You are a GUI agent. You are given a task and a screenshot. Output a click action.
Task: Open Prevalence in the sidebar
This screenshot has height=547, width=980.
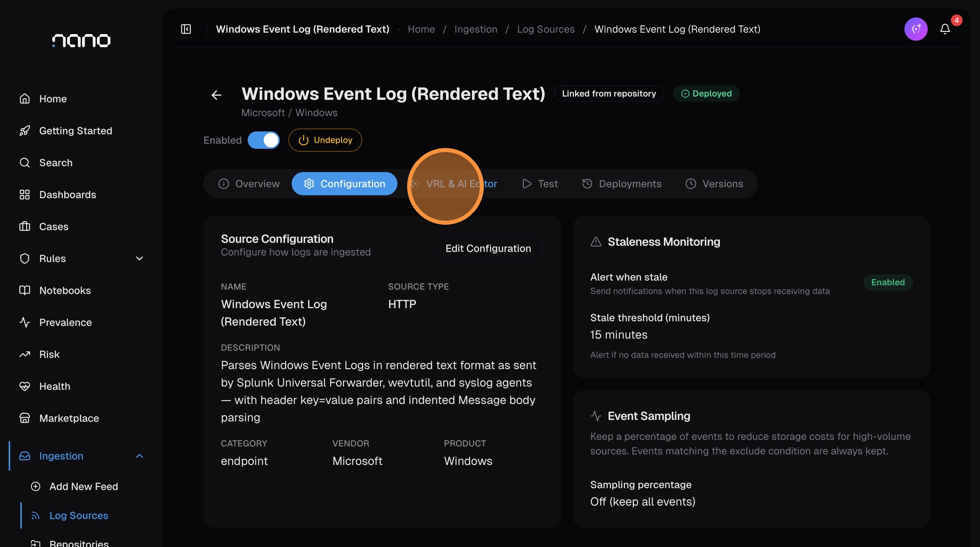click(x=65, y=322)
